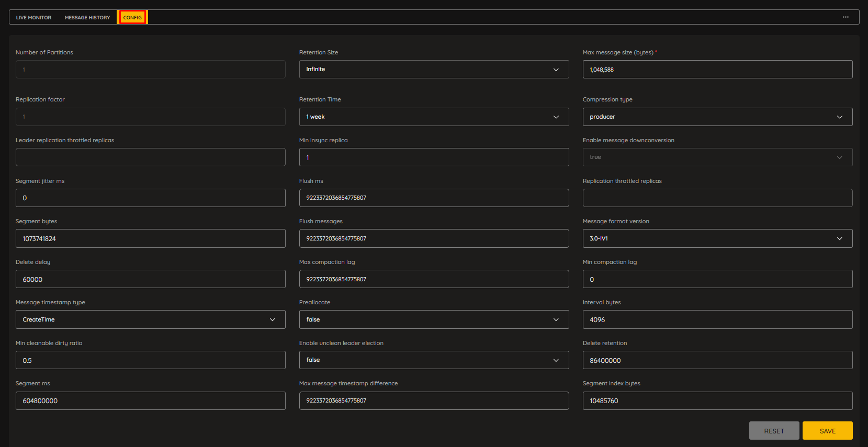Click the Flush messages field
868x447 pixels.
click(434, 238)
